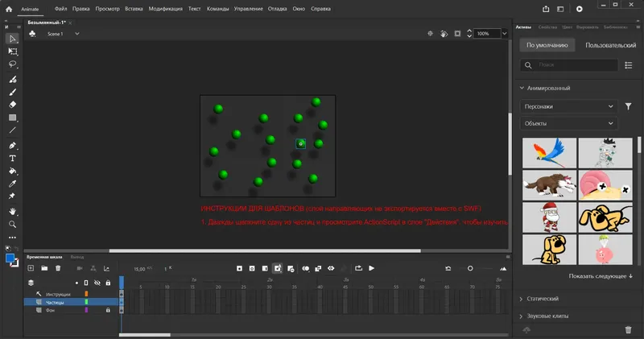Insert blank keyframe button in timeline
644x339 pixels.
coord(252,268)
